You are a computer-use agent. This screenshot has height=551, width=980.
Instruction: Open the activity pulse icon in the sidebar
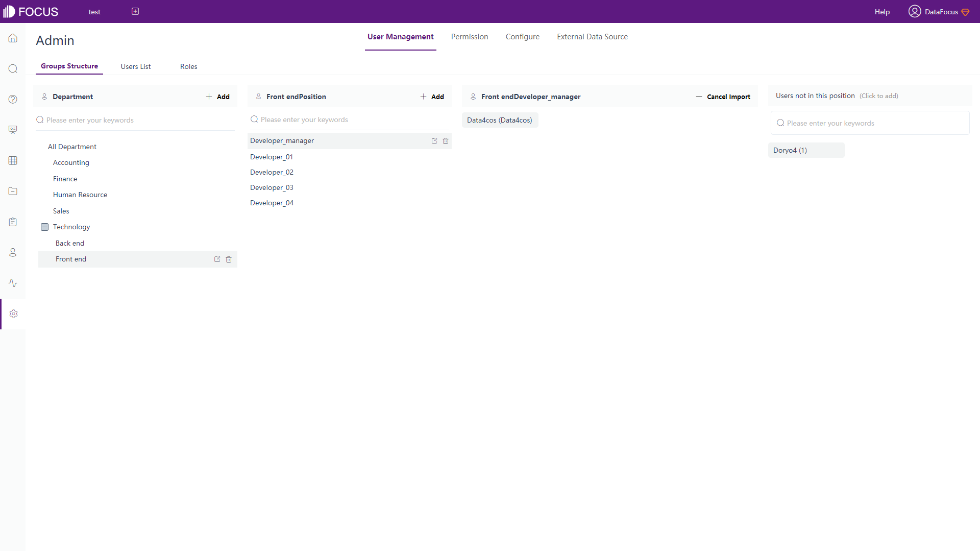click(x=13, y=283)
